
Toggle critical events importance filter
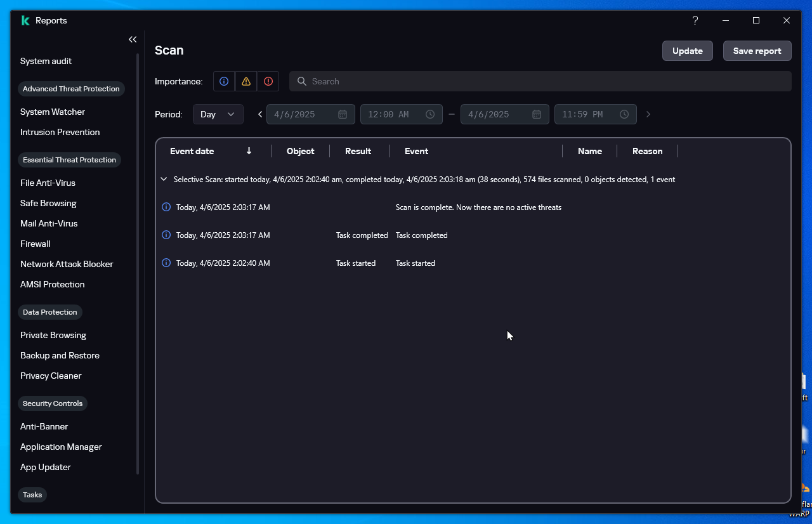coord(268,81)
